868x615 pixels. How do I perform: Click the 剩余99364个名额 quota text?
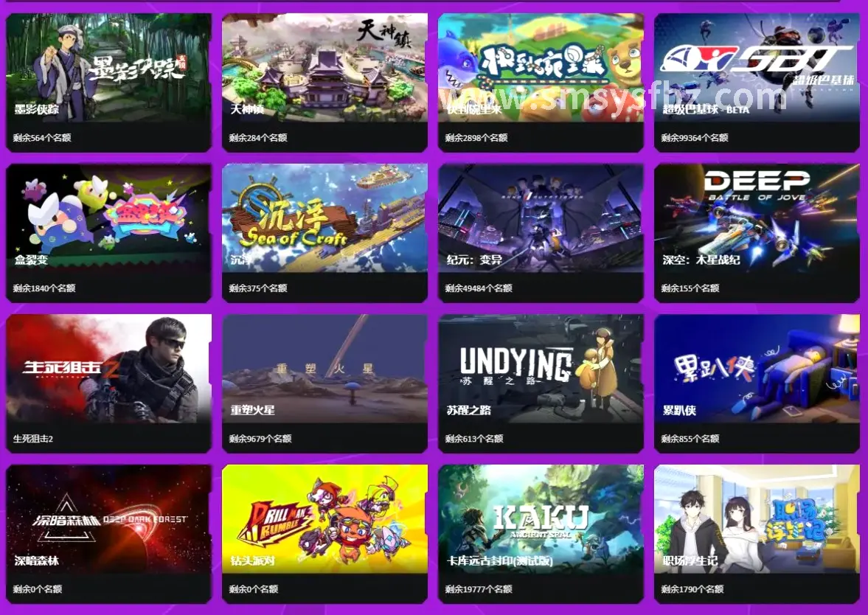click(694, 138)
